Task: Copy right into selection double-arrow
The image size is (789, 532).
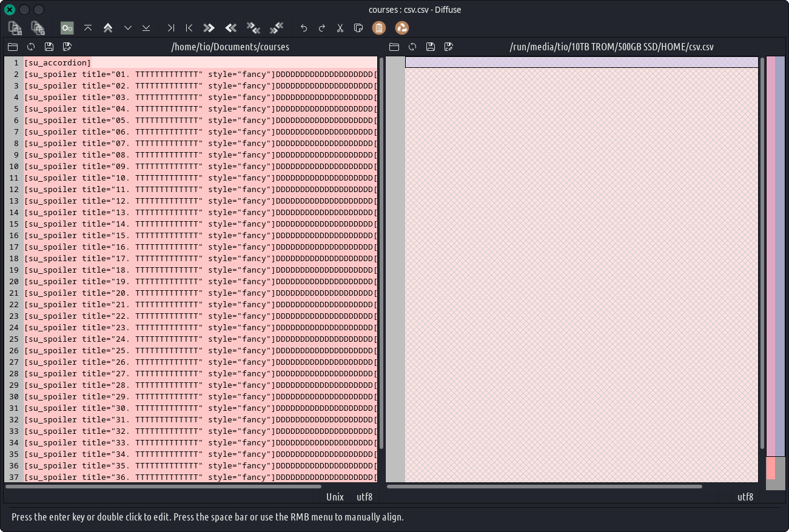Action: coord(230,28)
